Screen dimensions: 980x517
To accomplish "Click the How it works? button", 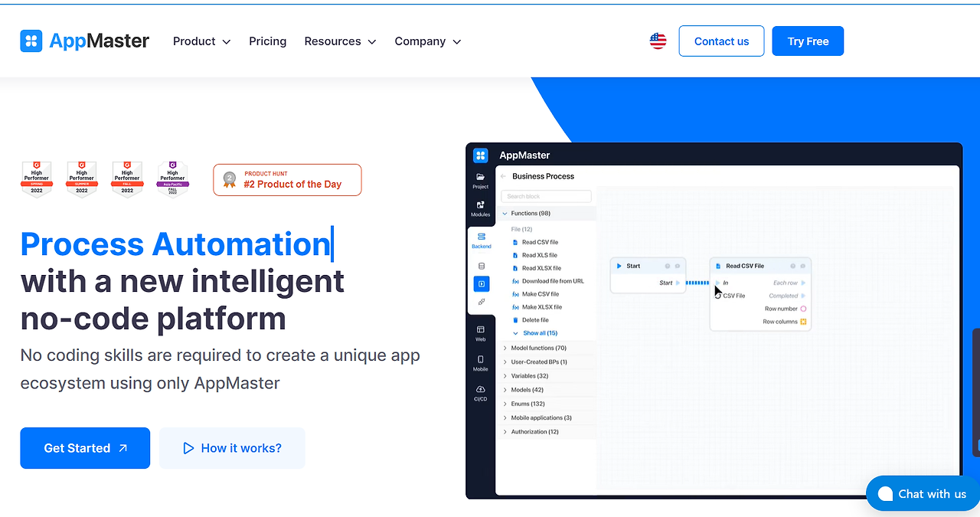I will 232,448.
